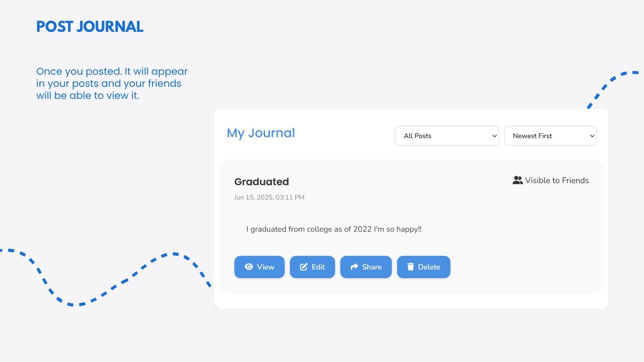Click the graduated from college post text
Screen dimensions: 644x362
334,229
